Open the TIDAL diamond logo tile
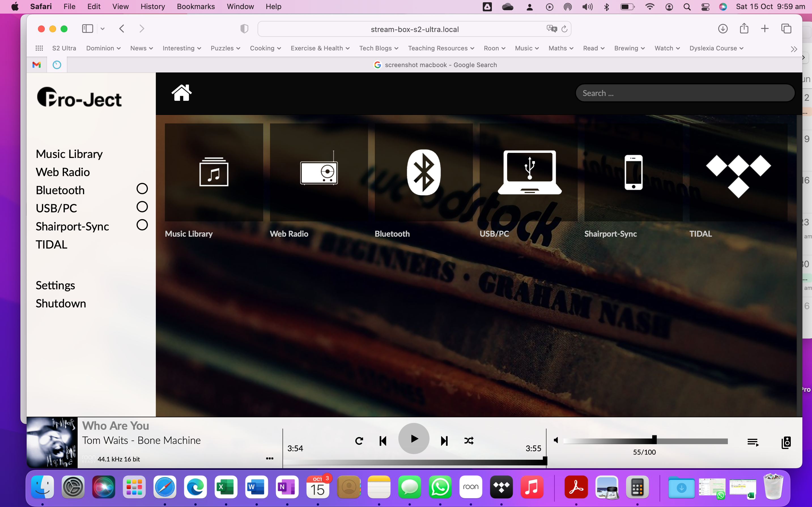 tap(738, 172)
